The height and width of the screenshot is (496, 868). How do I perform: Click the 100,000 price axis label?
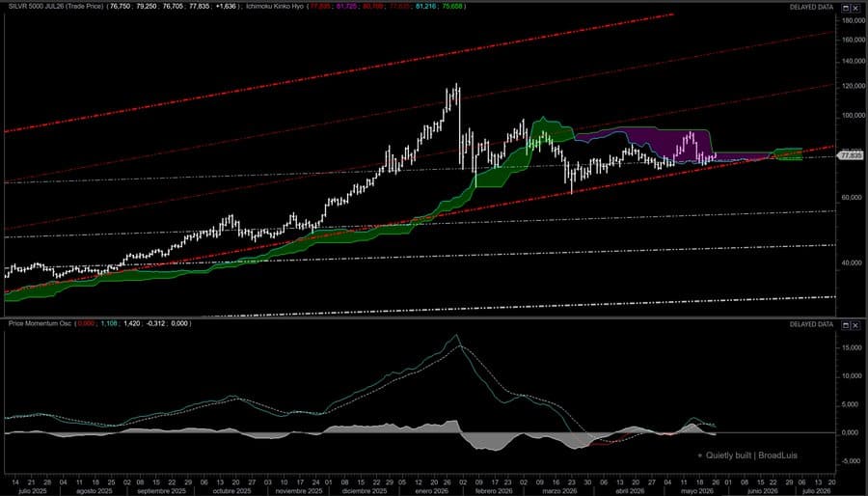coord(853,116)
